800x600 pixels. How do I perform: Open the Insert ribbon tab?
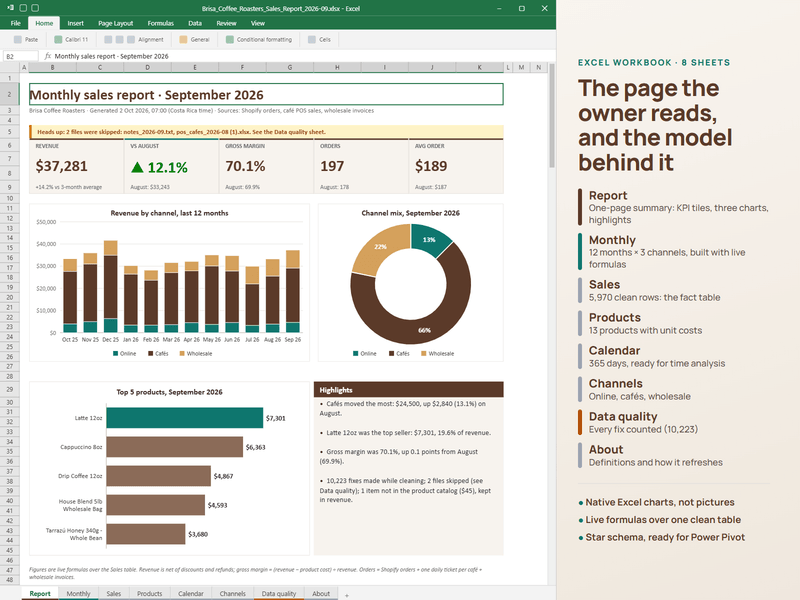coord(76,23)
